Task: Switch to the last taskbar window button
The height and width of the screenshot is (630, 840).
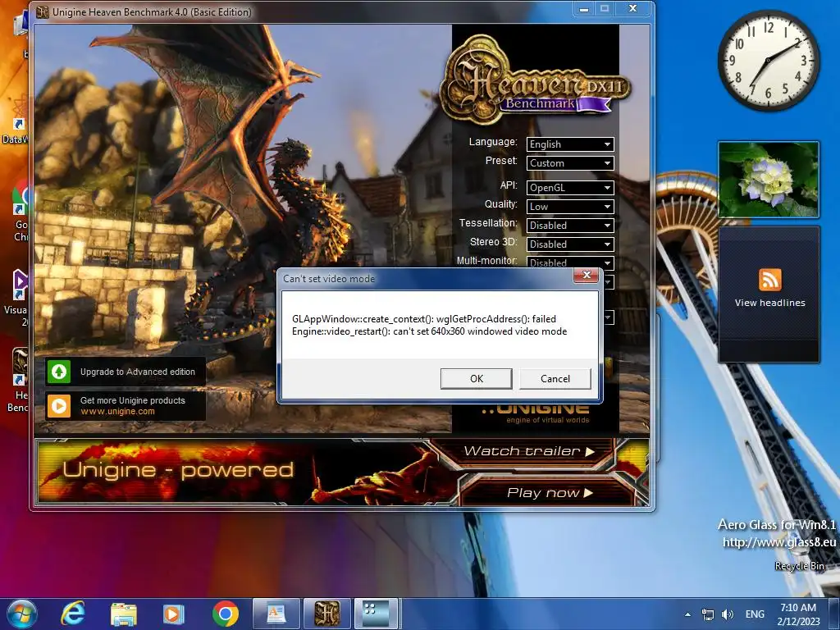Action: [x=376, y=614]
